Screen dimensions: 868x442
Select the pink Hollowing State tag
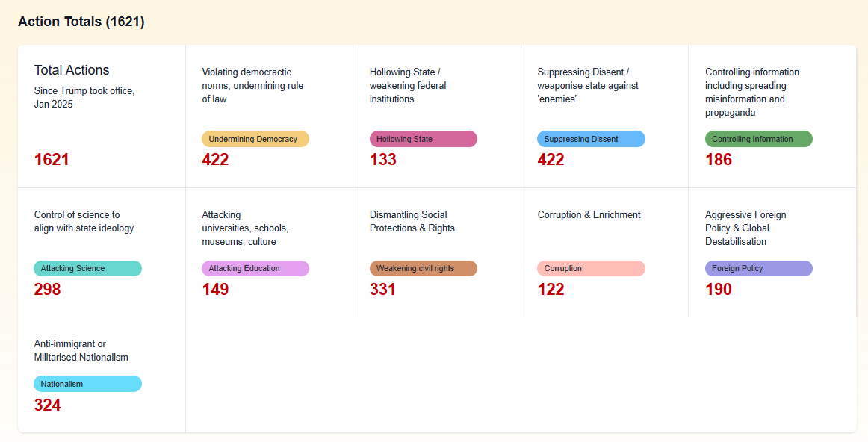pos(423,139)
